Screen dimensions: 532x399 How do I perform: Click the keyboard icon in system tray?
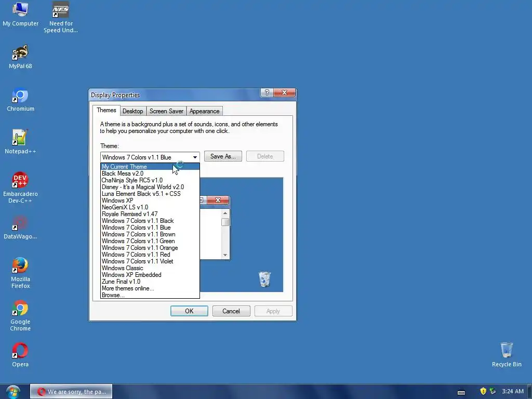click(x=461, y=392)
